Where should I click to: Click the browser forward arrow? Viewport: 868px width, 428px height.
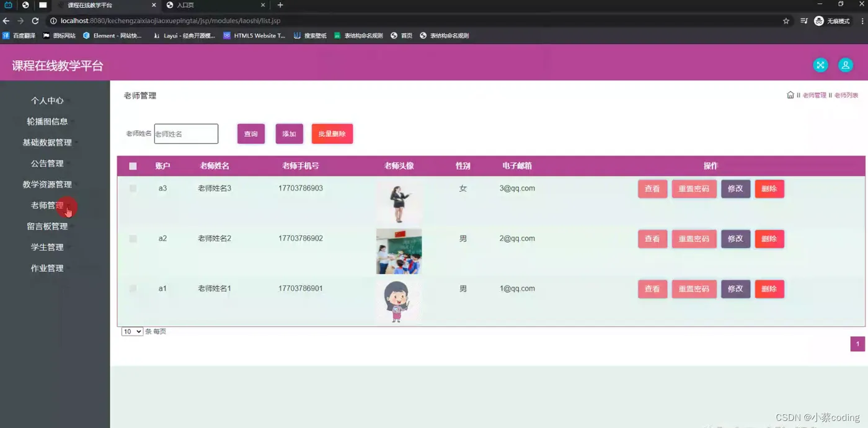[20, 20]
